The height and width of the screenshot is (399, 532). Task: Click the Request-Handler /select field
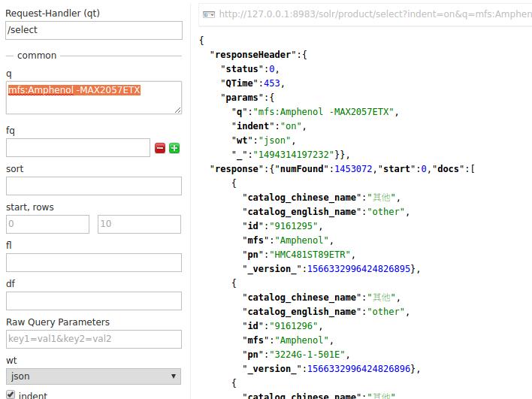coord(93,30)
